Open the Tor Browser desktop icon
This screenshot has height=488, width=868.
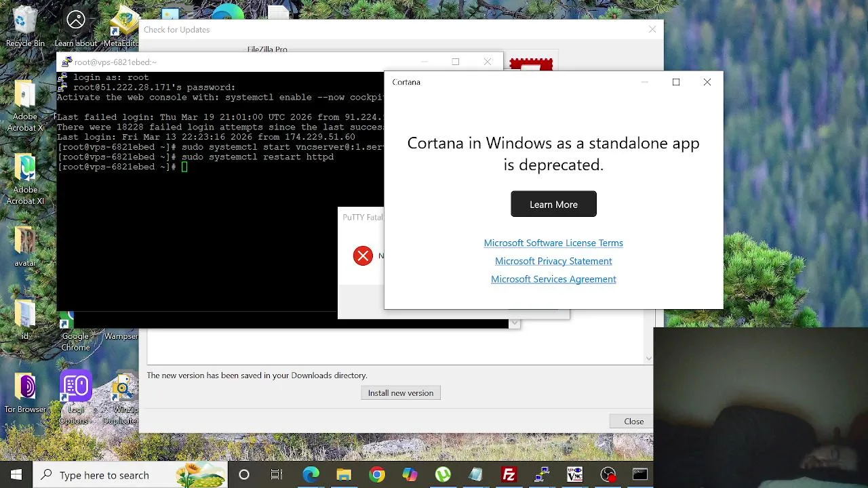pos(25,393)
